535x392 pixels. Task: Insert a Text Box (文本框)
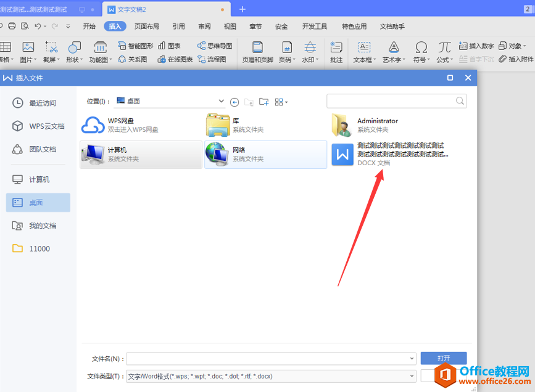(364, 52)
